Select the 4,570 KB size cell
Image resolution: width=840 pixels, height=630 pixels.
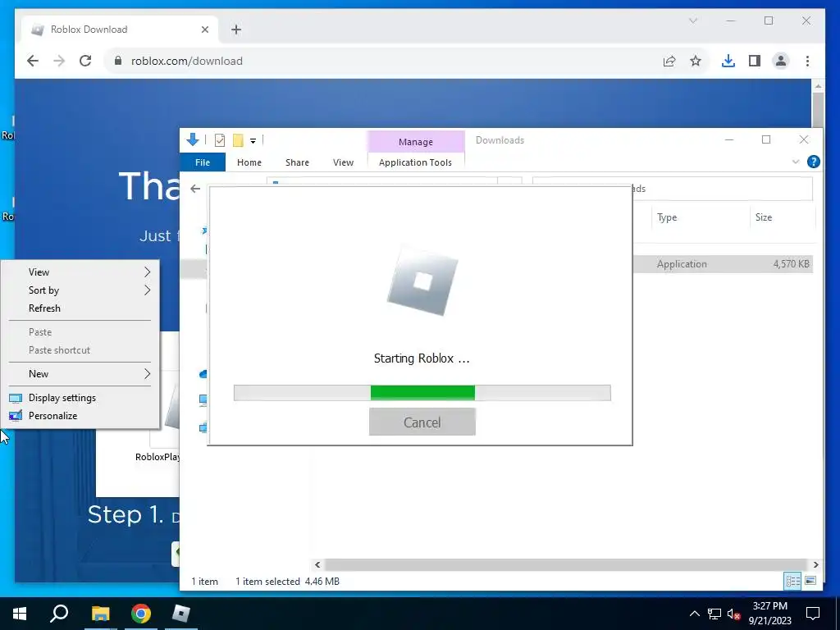792,264
